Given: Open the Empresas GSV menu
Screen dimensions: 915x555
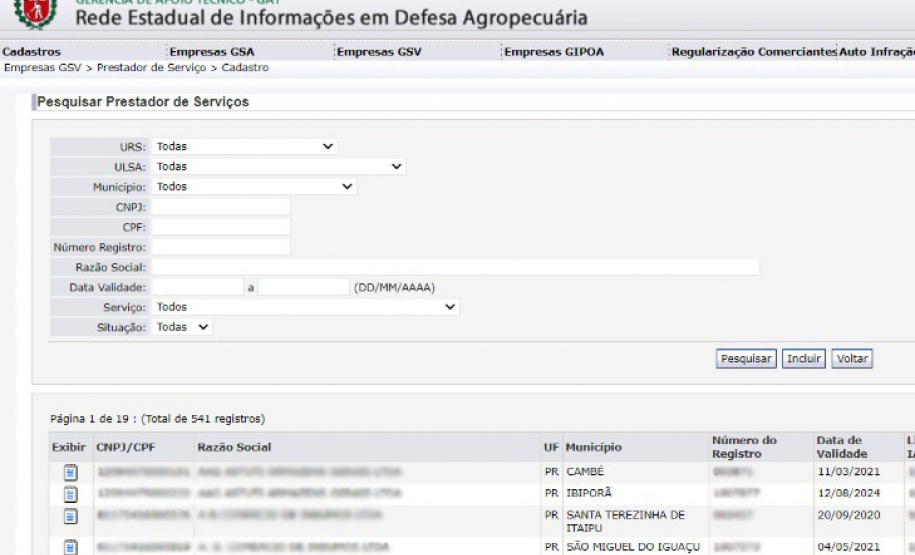Looking at the screenshot, I should [x=379, y=52].
